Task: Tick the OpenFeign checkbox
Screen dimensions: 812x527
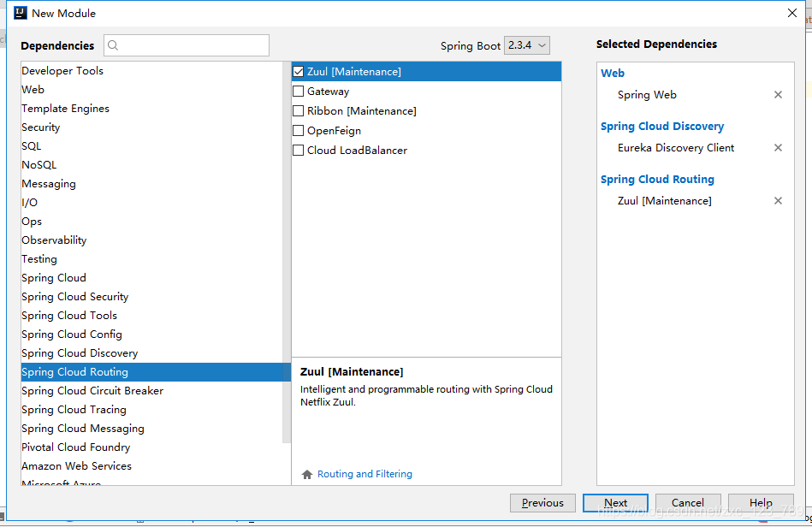Action: [x=299, y=130]
